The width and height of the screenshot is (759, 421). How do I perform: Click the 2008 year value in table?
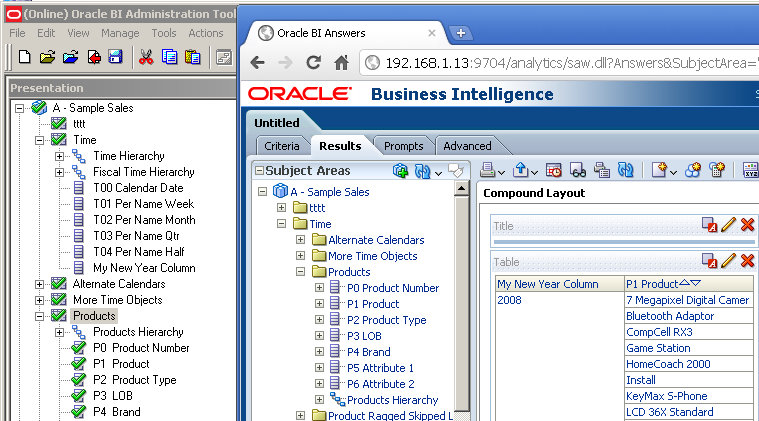coord(509,300)
